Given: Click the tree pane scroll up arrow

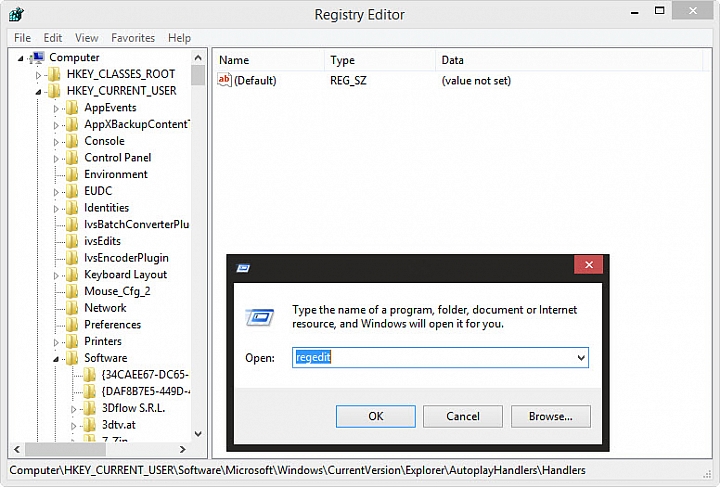Looking at the screenshot, I should pyautogui.click(x=198, y=58).
